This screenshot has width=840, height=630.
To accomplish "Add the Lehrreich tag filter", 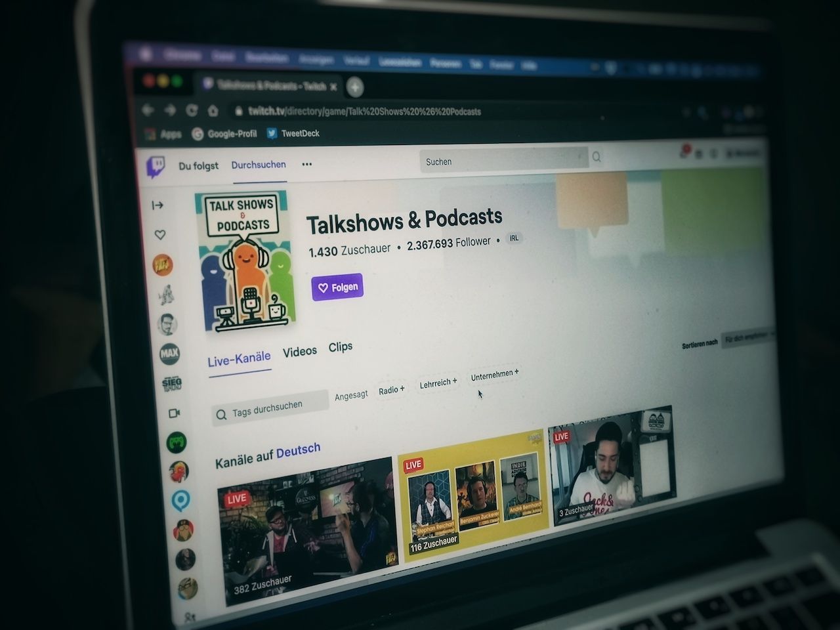I will click(438, 383).
